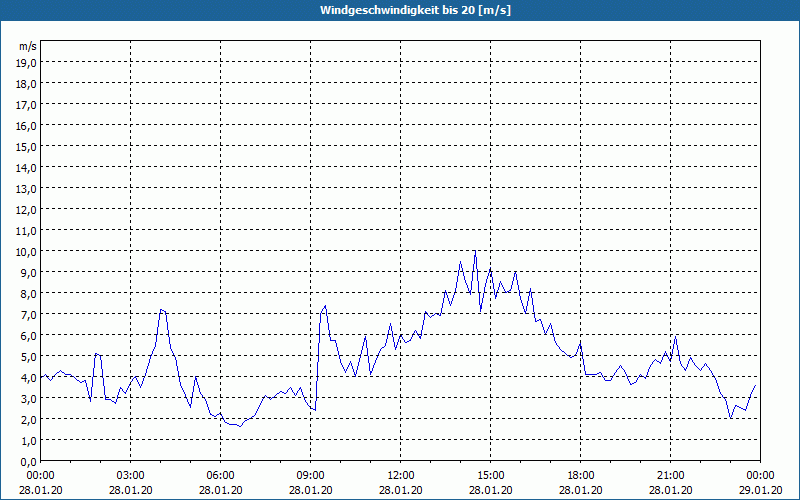Click the '28.01.20' date under the first 00:00

point(41,490)
